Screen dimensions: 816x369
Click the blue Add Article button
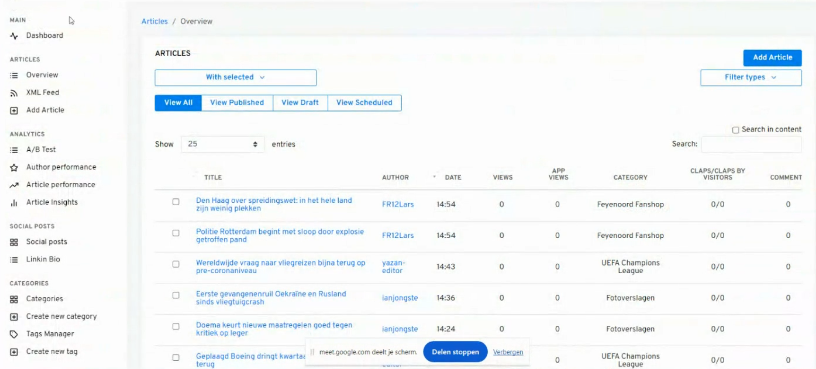(772, 58)
